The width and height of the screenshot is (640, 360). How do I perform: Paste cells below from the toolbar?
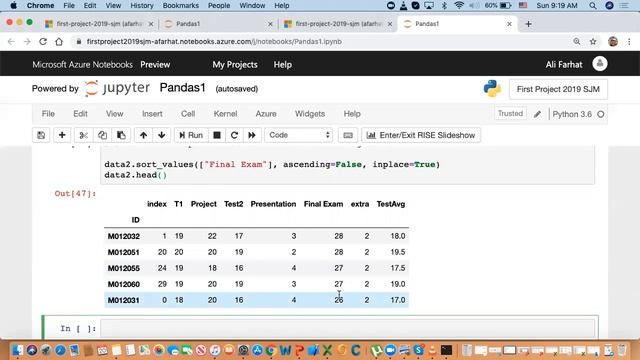pos(121,135)
